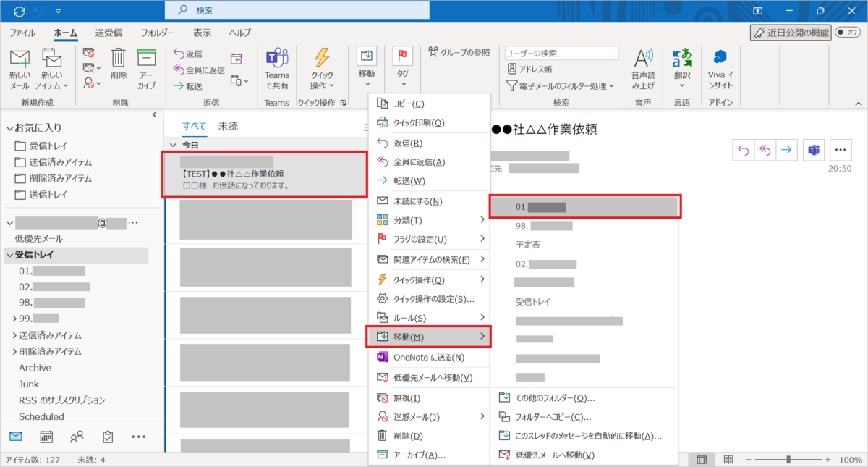This screenshot has width=868, height=467.
Task: Click Reply (返信) in the ribbon
Action: [x=188, y=54]
